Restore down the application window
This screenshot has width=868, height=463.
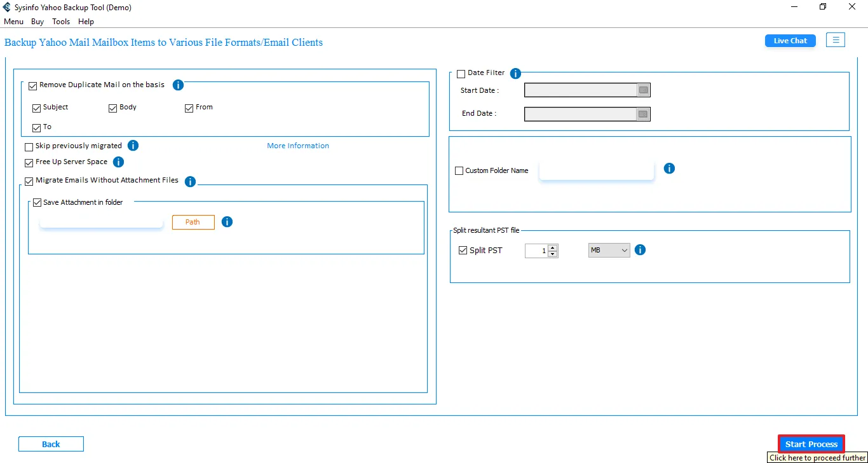pos(823,7)
